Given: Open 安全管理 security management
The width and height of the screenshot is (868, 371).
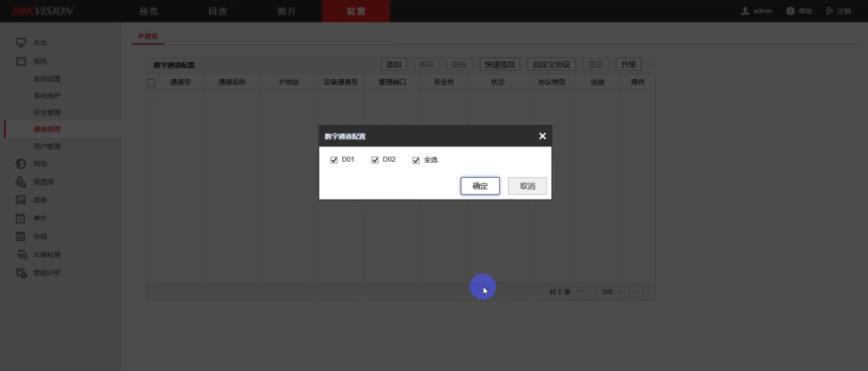Looking at the screenshot, I should click(x=47, y=113).
